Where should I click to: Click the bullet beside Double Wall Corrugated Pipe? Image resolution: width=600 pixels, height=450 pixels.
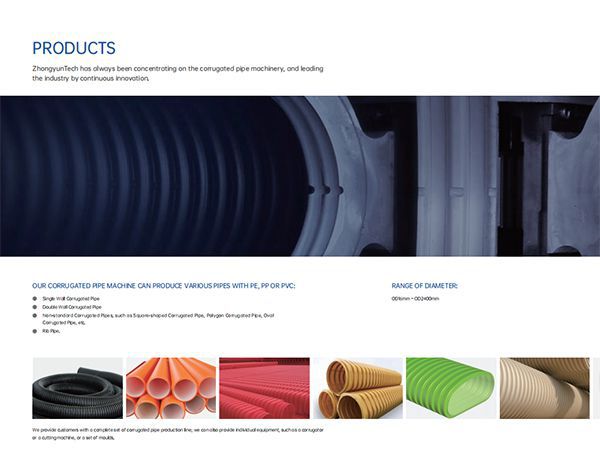click(x=35, y=307)
